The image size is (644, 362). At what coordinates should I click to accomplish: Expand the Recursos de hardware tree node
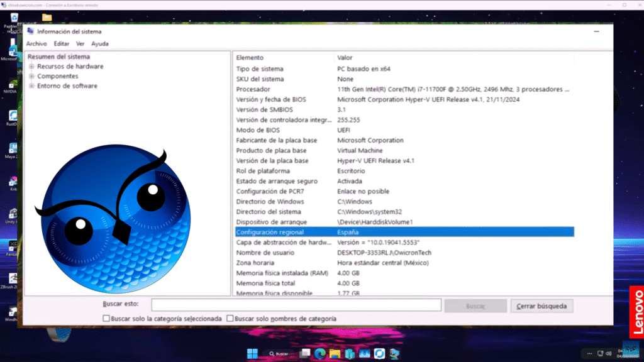tap(31, 67)
